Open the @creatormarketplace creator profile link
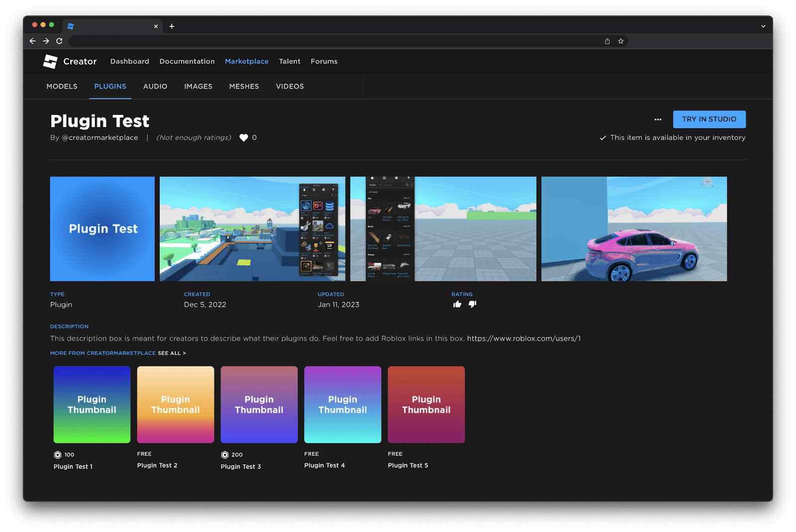Screen dimensions: 796x532 [x=99, y=138]
